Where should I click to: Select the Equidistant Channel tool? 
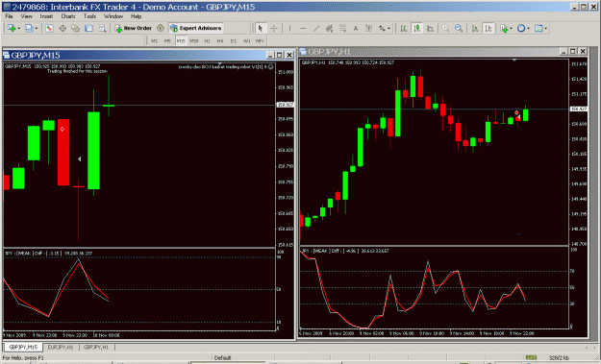click(329, 28)
